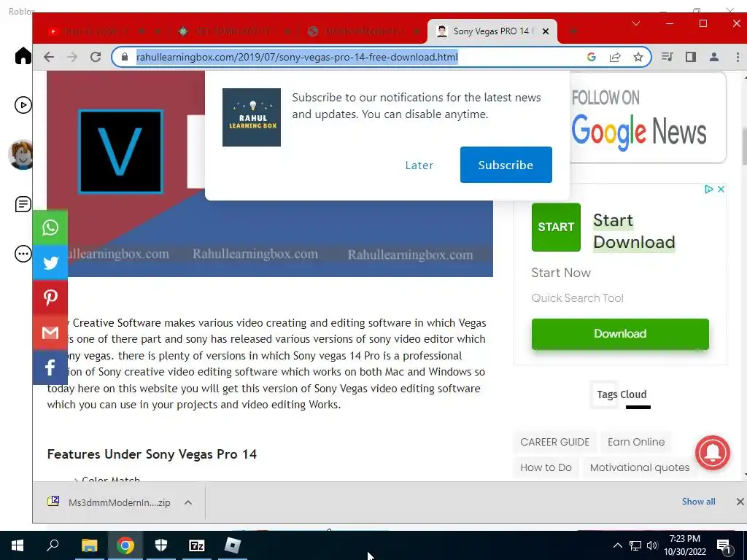
Task: Share the page via Pinterest icon
Action: [50, 297]
